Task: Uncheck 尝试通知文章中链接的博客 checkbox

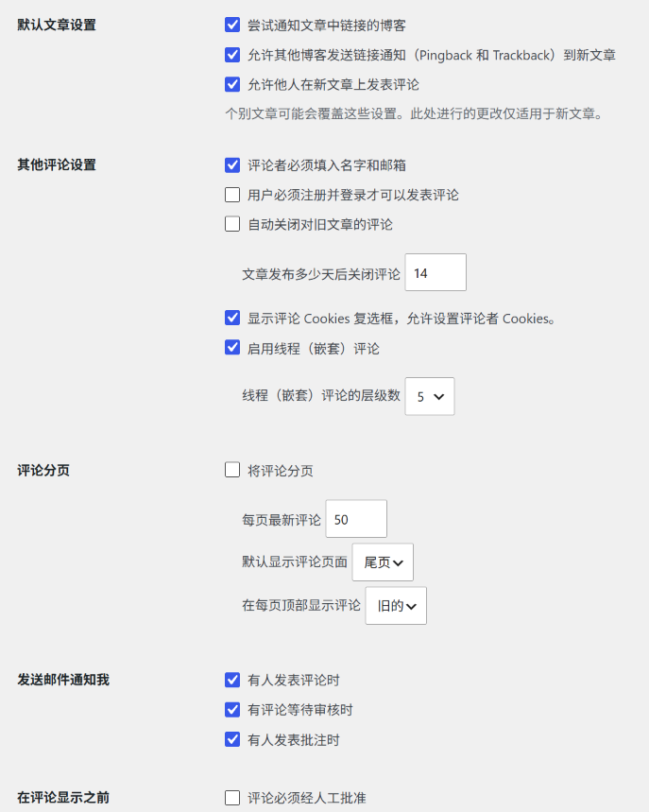Action: pyautogui.click(x=232, y=25)
